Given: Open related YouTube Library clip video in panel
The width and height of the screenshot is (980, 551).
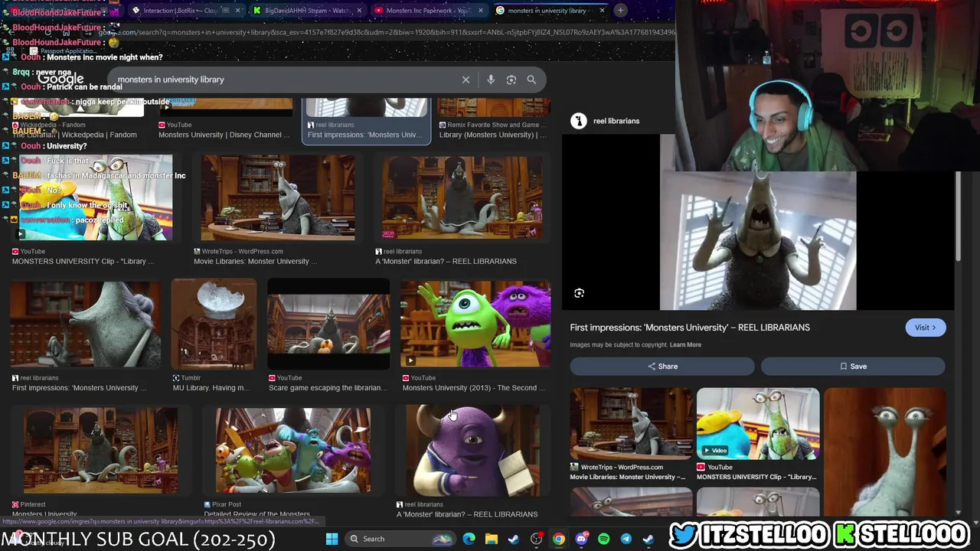Looking at the screenshot, I should tap(757, 423).
